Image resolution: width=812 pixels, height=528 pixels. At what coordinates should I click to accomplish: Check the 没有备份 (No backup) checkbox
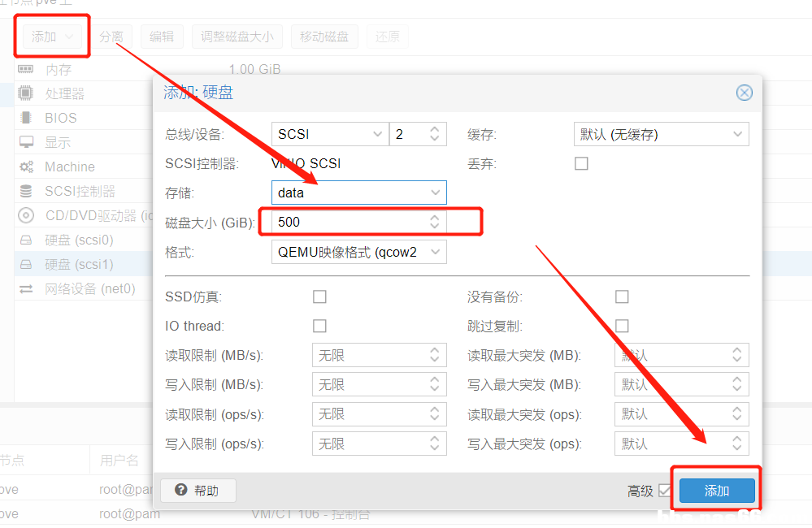622,296
